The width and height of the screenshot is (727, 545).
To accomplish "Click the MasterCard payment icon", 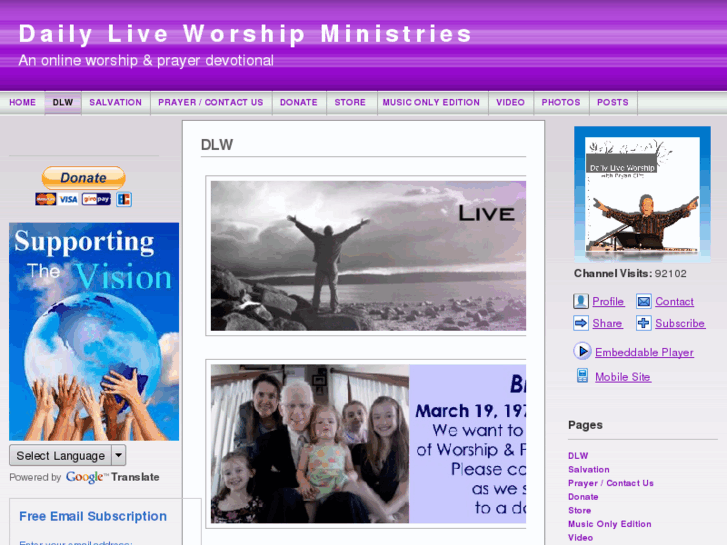I will pos(45,199).
